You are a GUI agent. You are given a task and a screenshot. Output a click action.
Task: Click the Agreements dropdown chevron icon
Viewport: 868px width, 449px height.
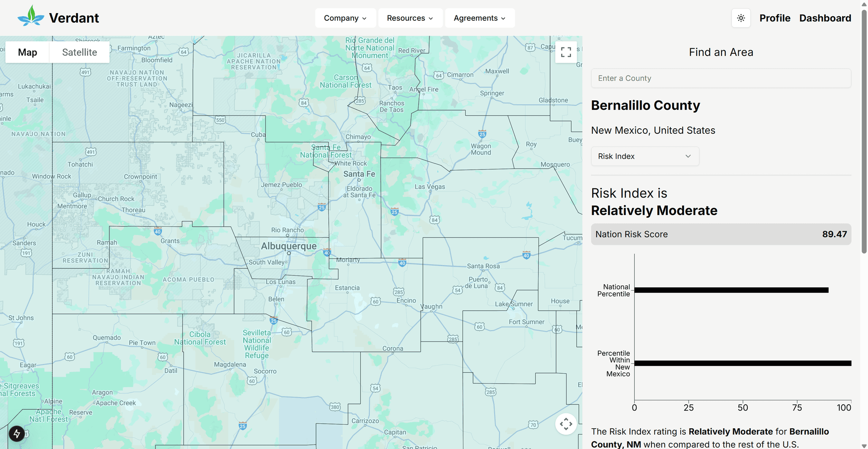(x=503, y=18)
